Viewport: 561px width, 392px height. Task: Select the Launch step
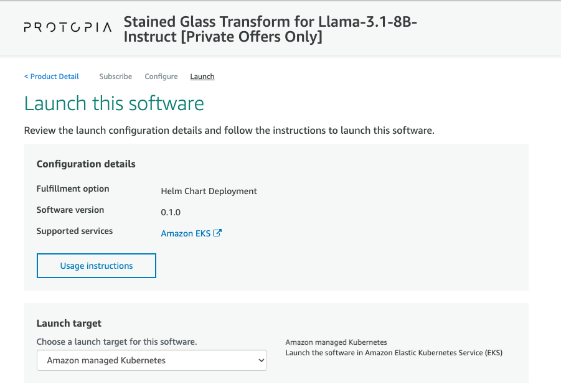coord(202,76)
